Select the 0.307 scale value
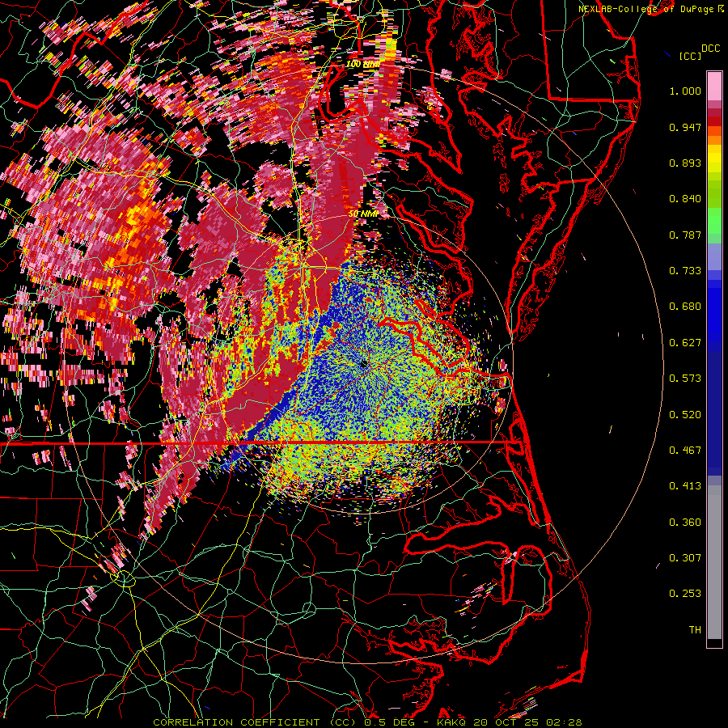Viewport: 728px width, 728px height. pos(685,558)
